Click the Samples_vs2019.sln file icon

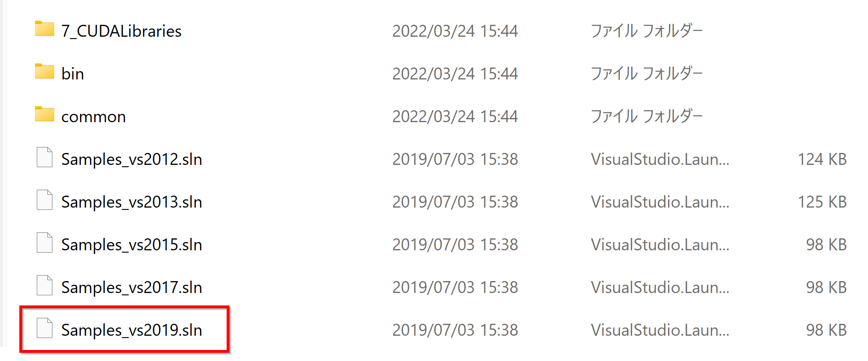click(45, 328)
